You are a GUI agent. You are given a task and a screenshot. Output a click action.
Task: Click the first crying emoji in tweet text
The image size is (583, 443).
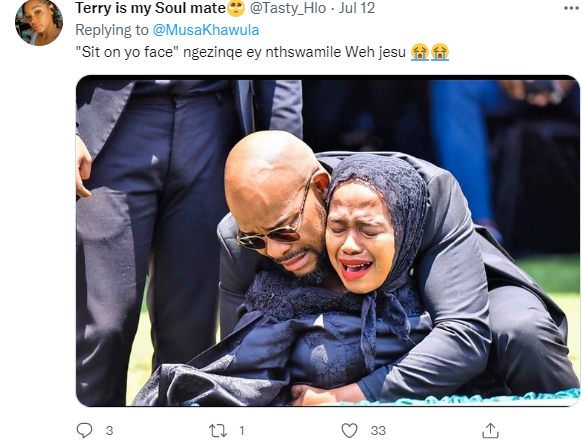pos(420,52)
